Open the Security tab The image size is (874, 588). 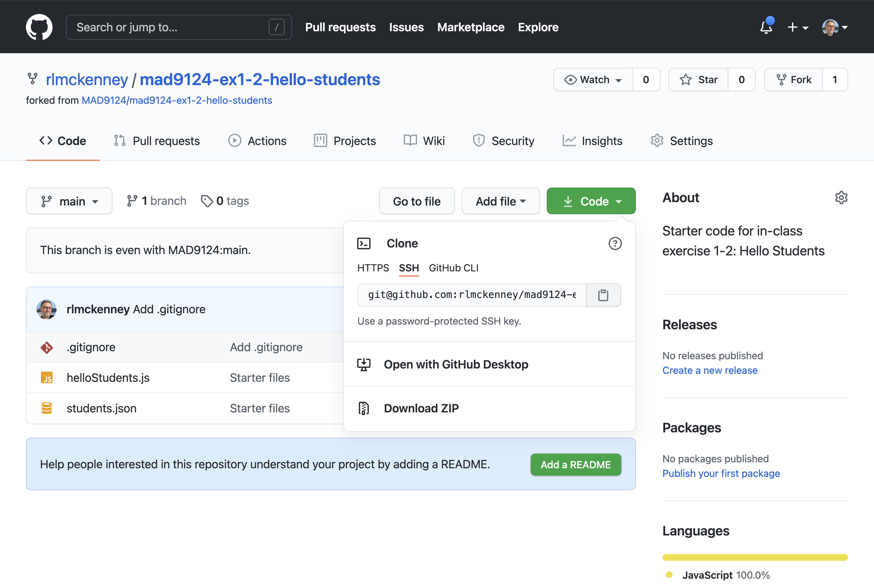(503, 141)
